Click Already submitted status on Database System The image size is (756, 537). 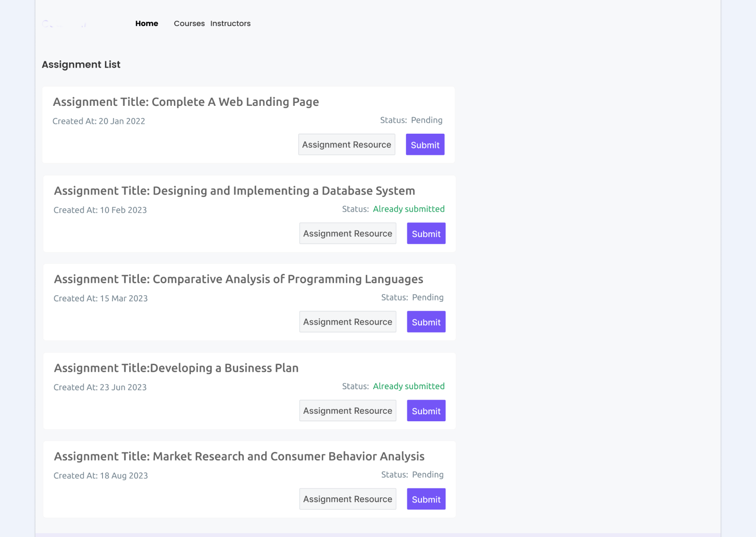pyautogui.click(x=409, y=209)
